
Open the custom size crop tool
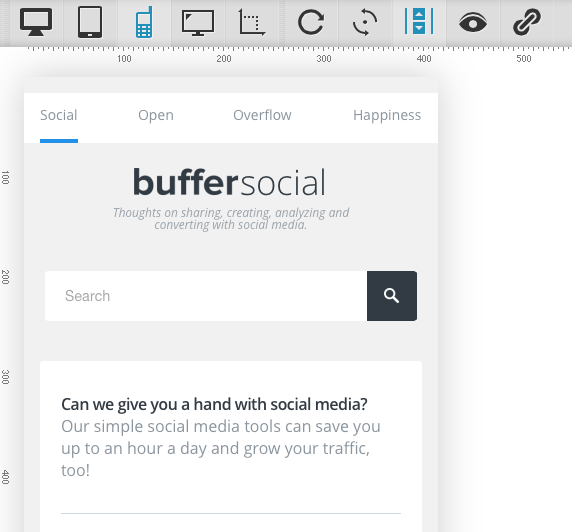click(252, 22)
